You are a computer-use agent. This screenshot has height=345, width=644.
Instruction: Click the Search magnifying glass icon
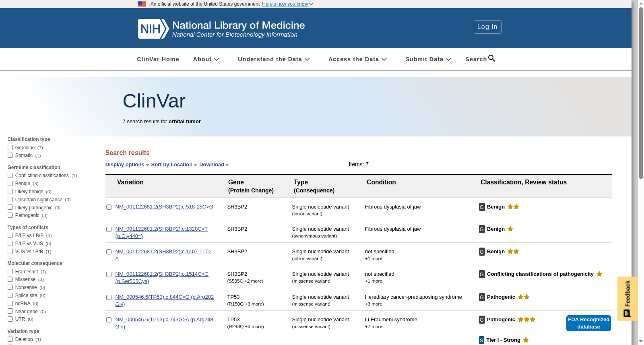coord(492,58)
